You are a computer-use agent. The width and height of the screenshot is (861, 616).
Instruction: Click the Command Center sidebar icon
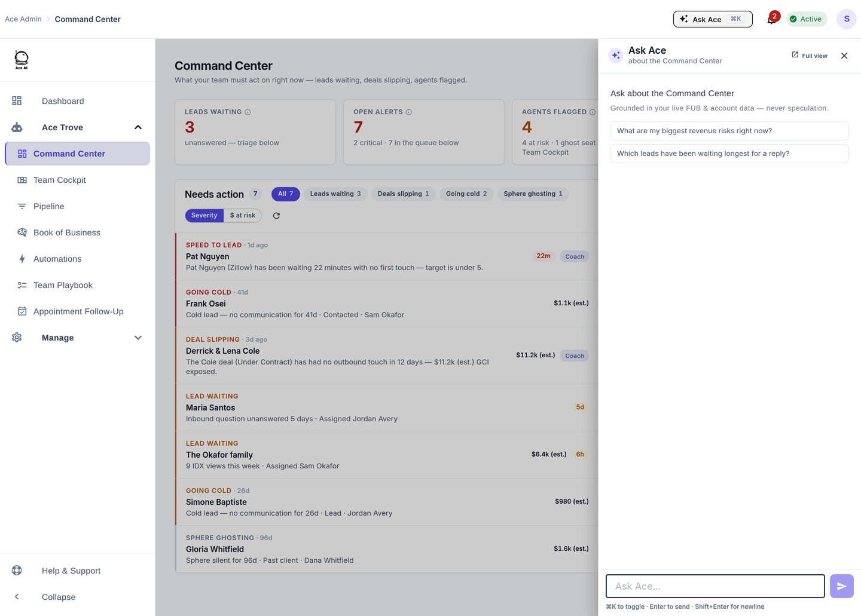pyautogui.click(x=22, y=154)
